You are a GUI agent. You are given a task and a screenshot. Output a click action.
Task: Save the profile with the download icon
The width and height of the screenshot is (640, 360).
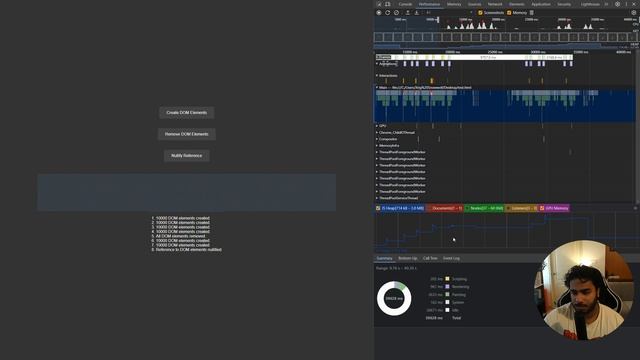(416, 13)
